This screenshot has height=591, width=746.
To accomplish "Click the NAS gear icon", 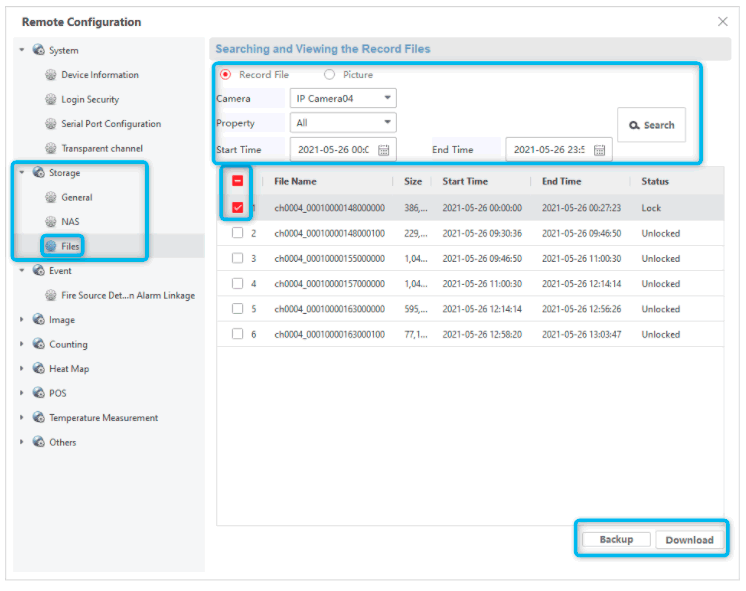I will tap(51, 221).
